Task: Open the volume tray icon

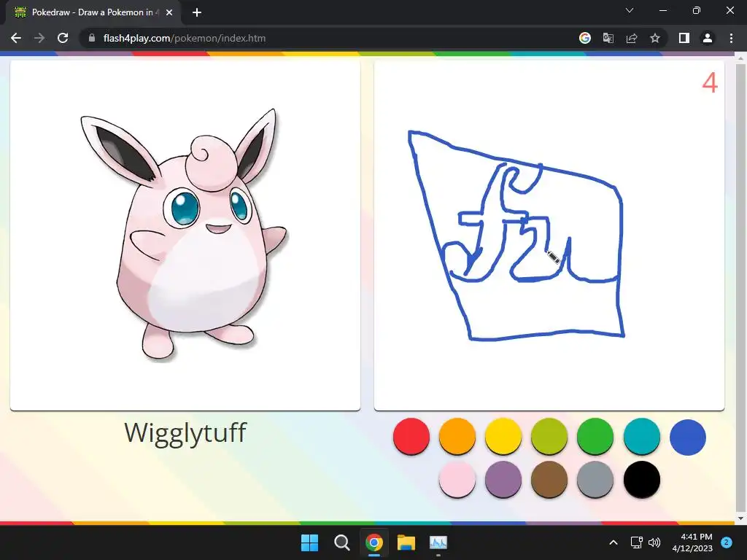Action: tap(654, 542)
